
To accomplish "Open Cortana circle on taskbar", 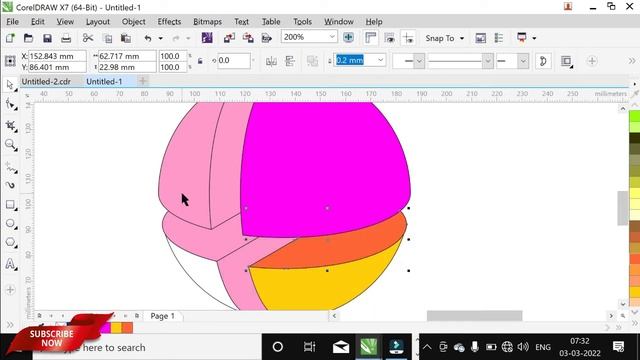I will (x=278, y=347).
